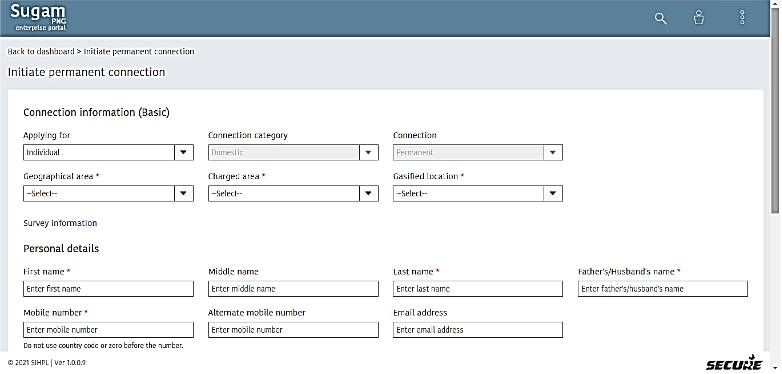Click Initiate permanent connection breadcrumb
This screenshot has height=374, width=782.
coord(139,51)
